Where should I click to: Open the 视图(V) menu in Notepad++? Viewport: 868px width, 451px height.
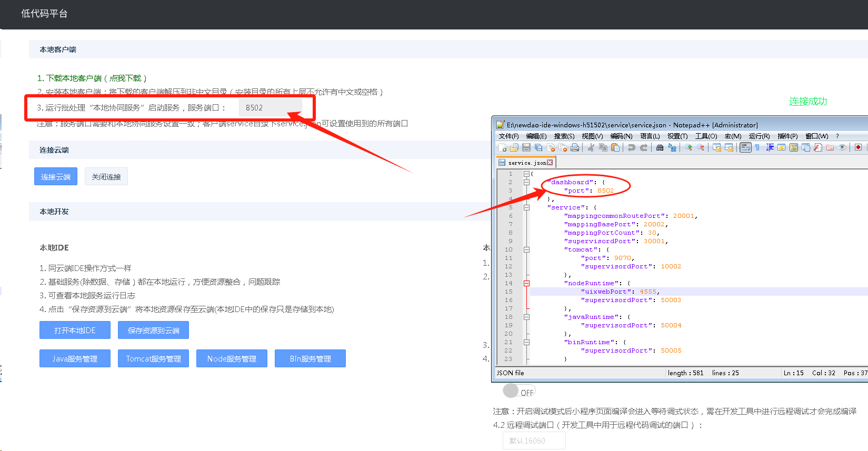coord(592,136)
